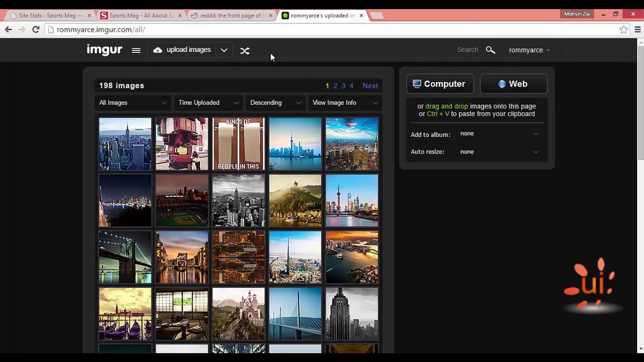Switch to the reddit front page tab

231,15
